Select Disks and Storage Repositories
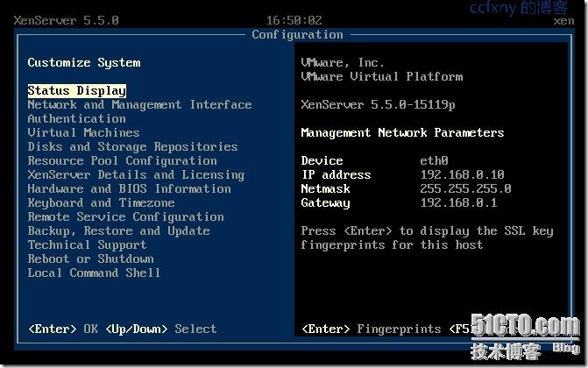The width and height of the screenshot is (588, 368). coord(132,146)
